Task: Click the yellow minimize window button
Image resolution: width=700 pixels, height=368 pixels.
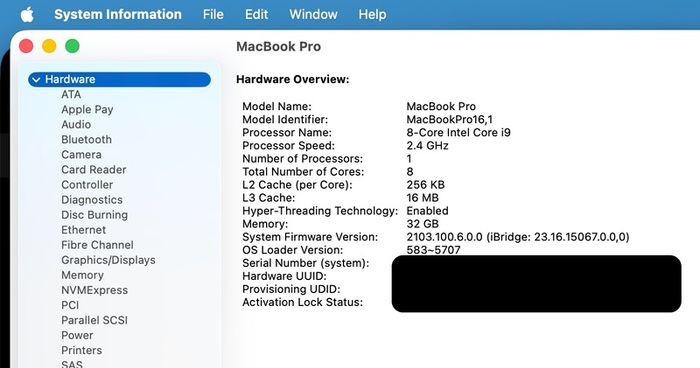Action: (x=49, y=46)
